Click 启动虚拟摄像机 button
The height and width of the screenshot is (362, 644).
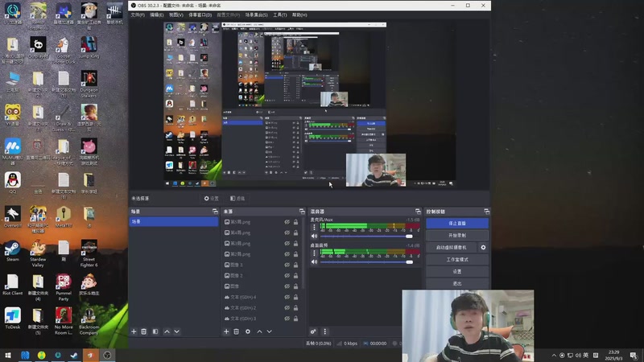(452, 248)
